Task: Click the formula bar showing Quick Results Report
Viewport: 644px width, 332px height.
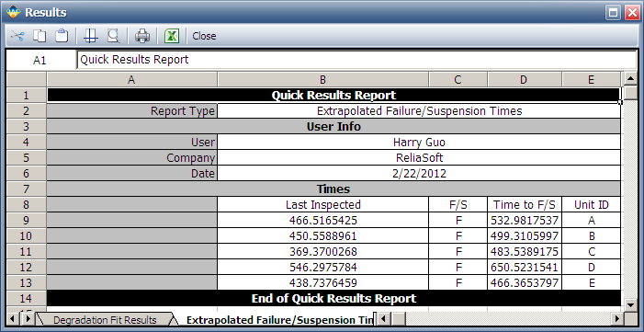Action: pos(356,60)
